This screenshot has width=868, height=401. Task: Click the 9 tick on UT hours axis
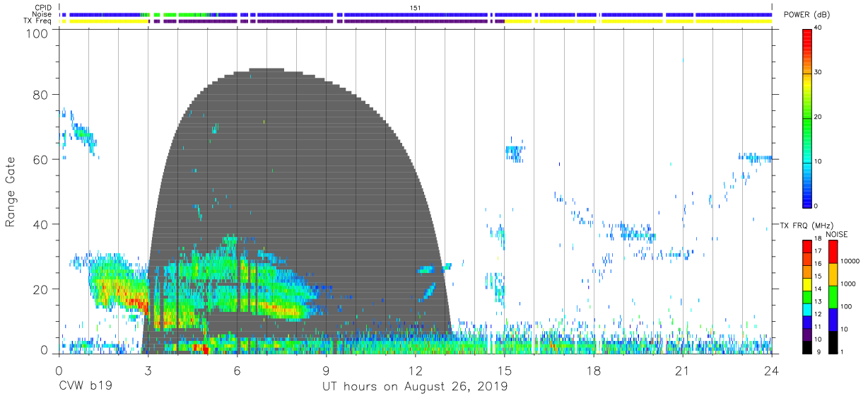click(327, 370)
